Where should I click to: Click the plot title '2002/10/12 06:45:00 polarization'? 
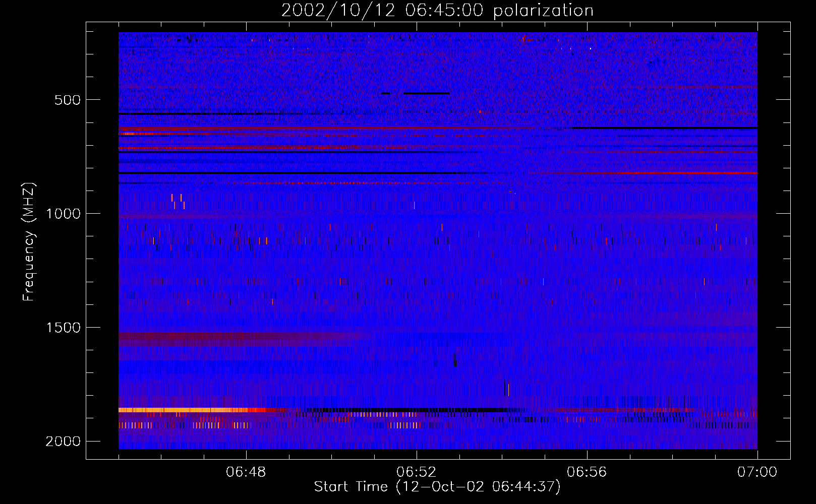pyautogui.click(x=437, y=11)
